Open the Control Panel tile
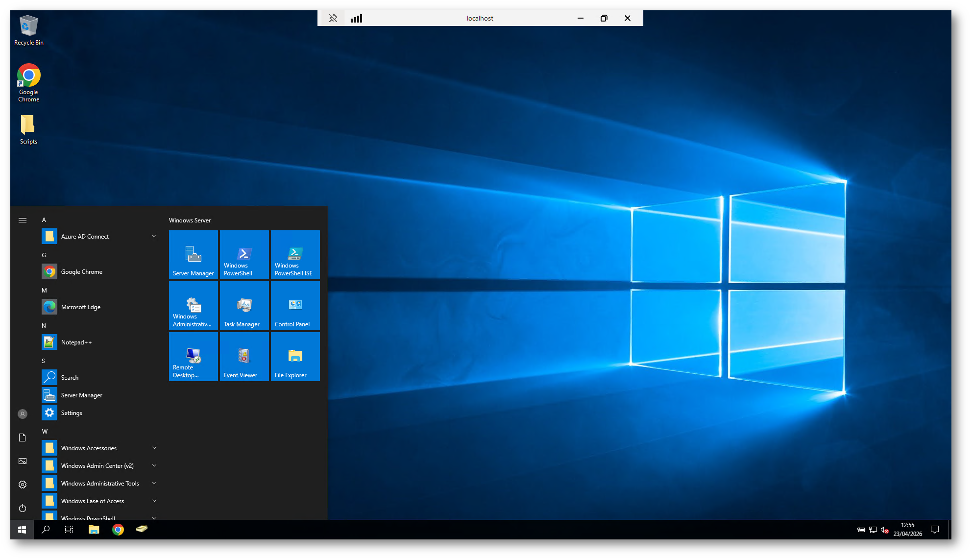The image size is (972, 560). click(295, 306)
